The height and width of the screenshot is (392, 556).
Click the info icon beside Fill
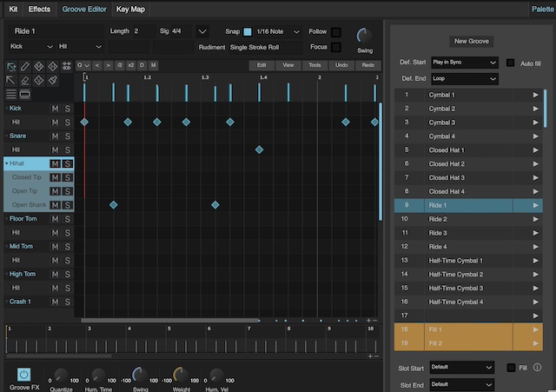[539, 368]
